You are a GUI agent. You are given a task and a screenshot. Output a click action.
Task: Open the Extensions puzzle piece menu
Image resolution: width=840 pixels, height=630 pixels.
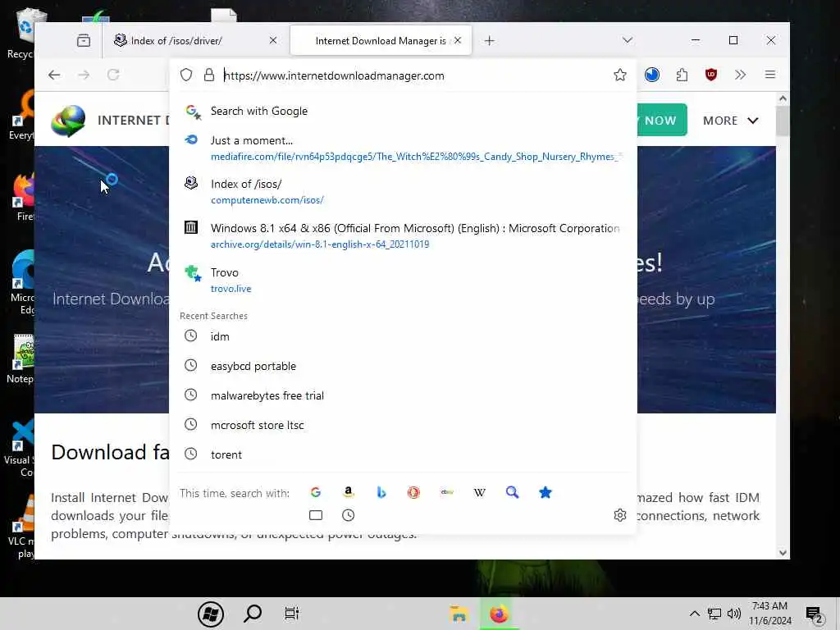pos(682,75)
